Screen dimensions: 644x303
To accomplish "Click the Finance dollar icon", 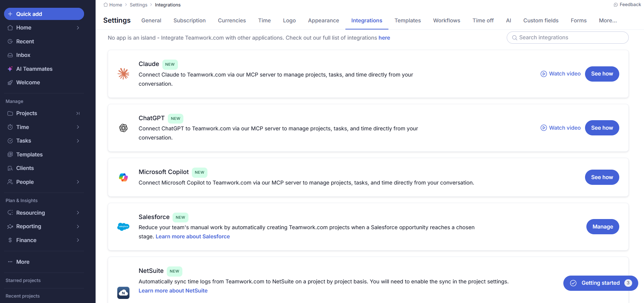I will pos(10,240).
